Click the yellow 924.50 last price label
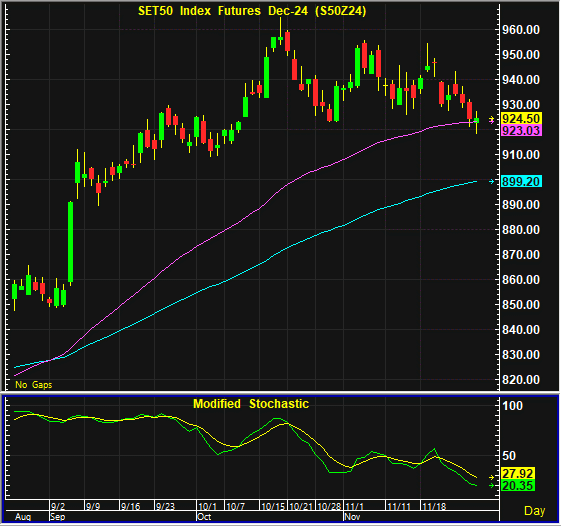Image resolution: width=561 pixels, height=526 pixels. pyautogui.click(x=521, y=118)
